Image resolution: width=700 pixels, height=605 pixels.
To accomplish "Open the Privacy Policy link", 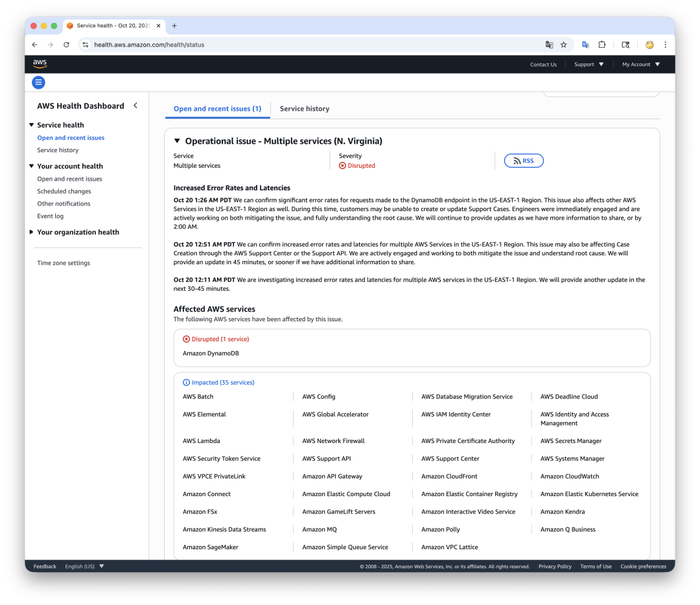I will (x=555, y=566).
